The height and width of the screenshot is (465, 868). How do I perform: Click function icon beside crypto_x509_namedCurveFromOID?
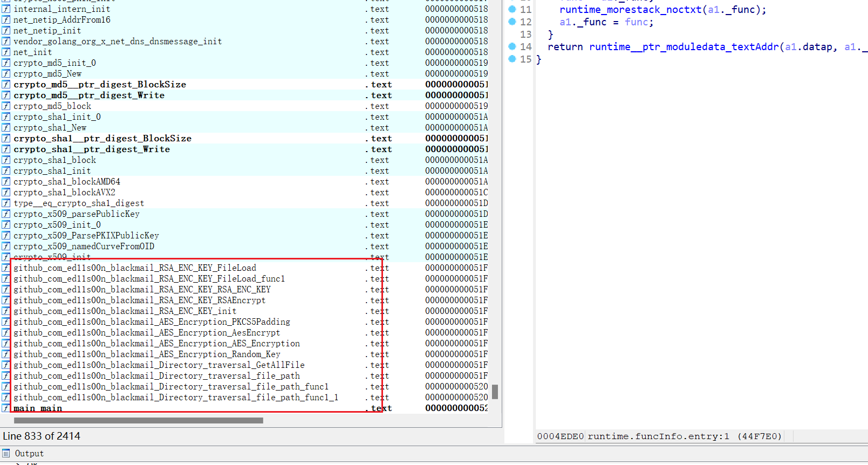pos(6,247)
